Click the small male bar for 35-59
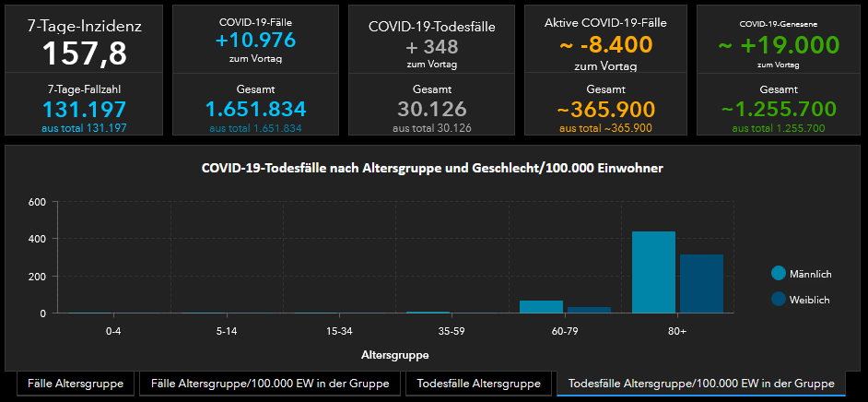Viewport: 868px width, 402px height. pos(428,313)
